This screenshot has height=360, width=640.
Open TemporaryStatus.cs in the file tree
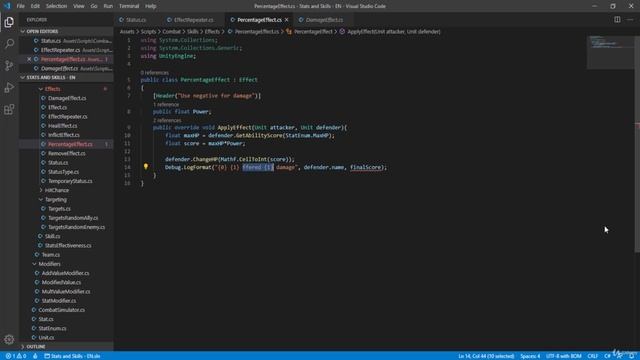point(70,181)
